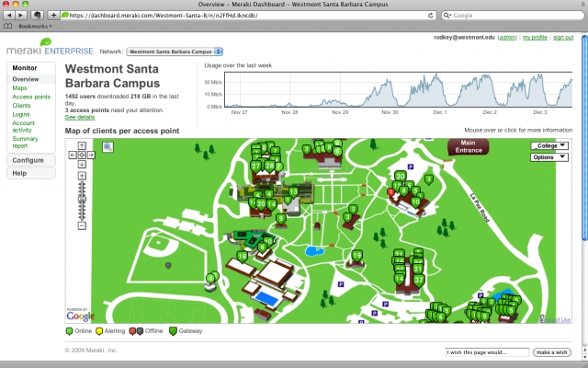Viewport: 588px width, 368px height.
Task: Click the sign out link
Action: pyautogui.click(x=563, y=38)
